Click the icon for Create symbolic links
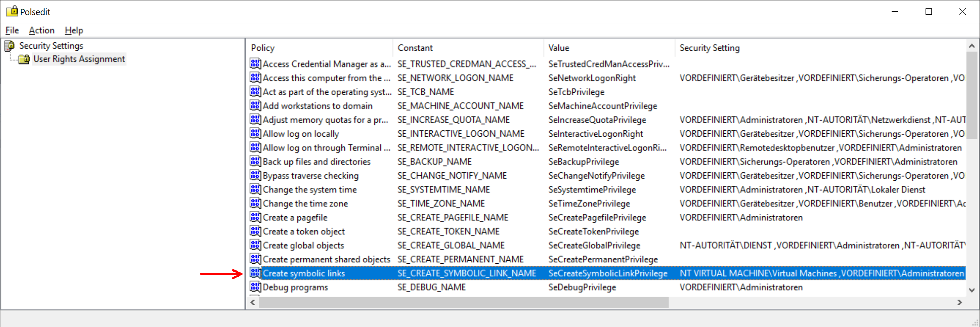This screenshot has height=327, width=980. click(255, 273)
